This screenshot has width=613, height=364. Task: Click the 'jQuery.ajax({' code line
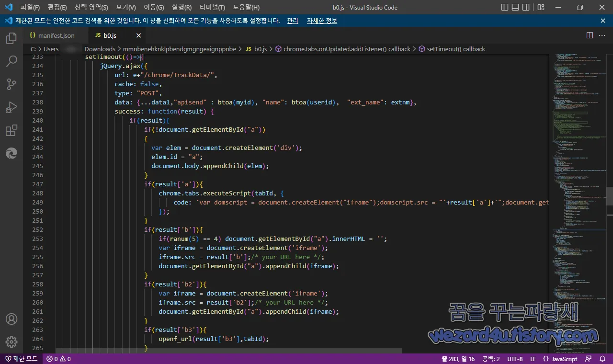click(x=124, y=66)
